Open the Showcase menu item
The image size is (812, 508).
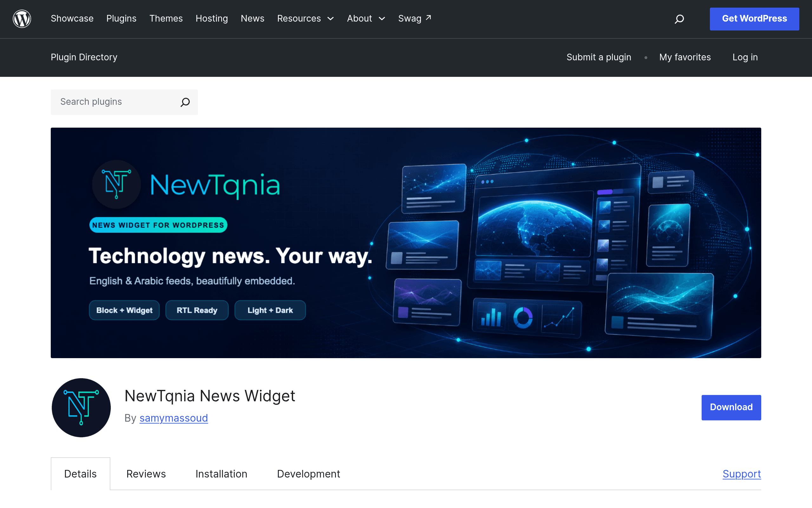tap(72, 18)
